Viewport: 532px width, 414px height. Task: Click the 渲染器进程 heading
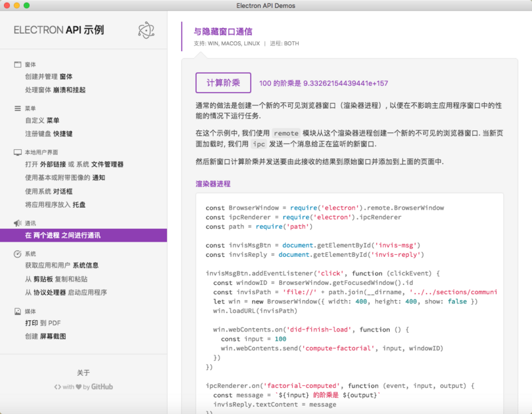pyautogui.click(x=213, y=184)
